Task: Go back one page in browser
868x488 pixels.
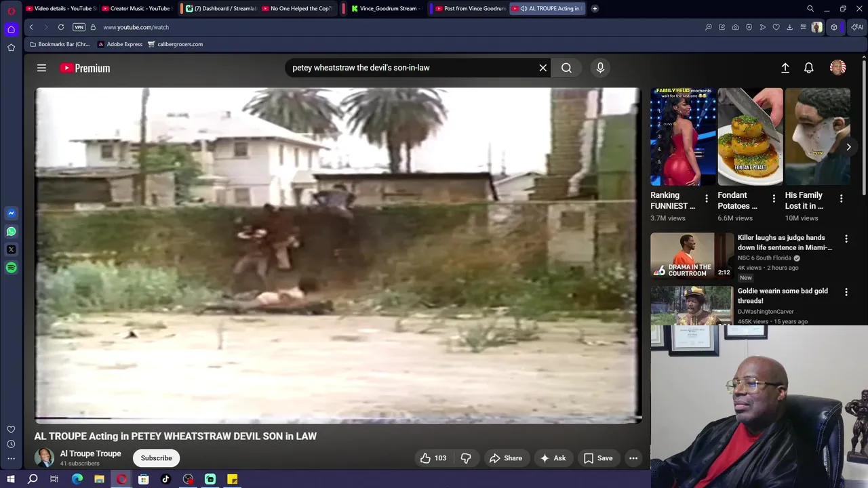Action: tap(31, 27)
